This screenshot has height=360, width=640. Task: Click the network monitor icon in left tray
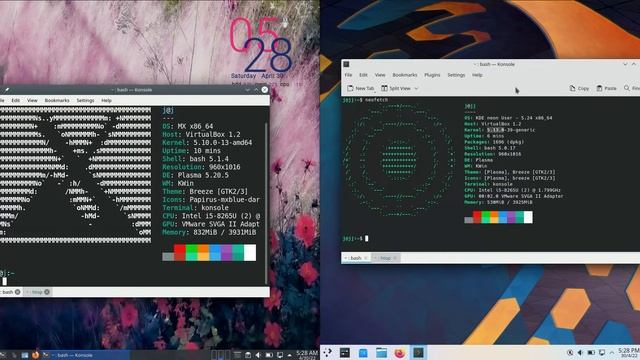280,355
